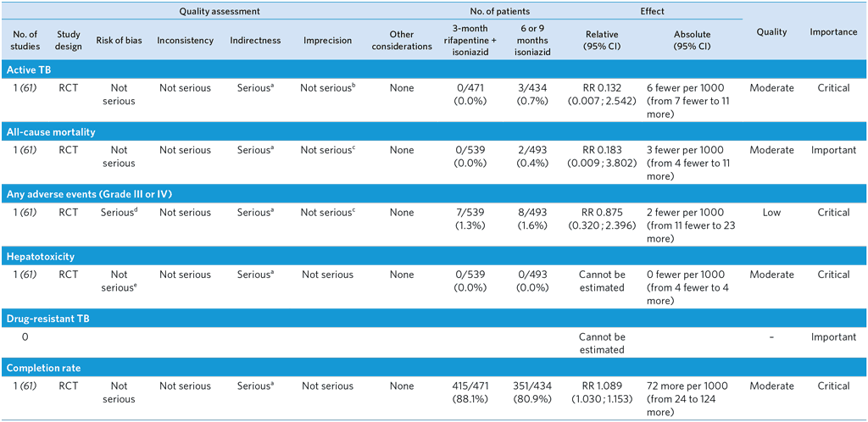Click the "3-month rifapentine + isoniazid" column header
The height and width of the screenshot is (422, 868).
click(476, 40)
